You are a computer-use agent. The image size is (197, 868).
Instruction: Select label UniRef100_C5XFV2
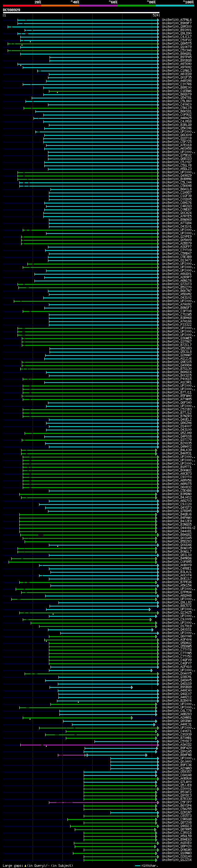(x=176, y=40)
